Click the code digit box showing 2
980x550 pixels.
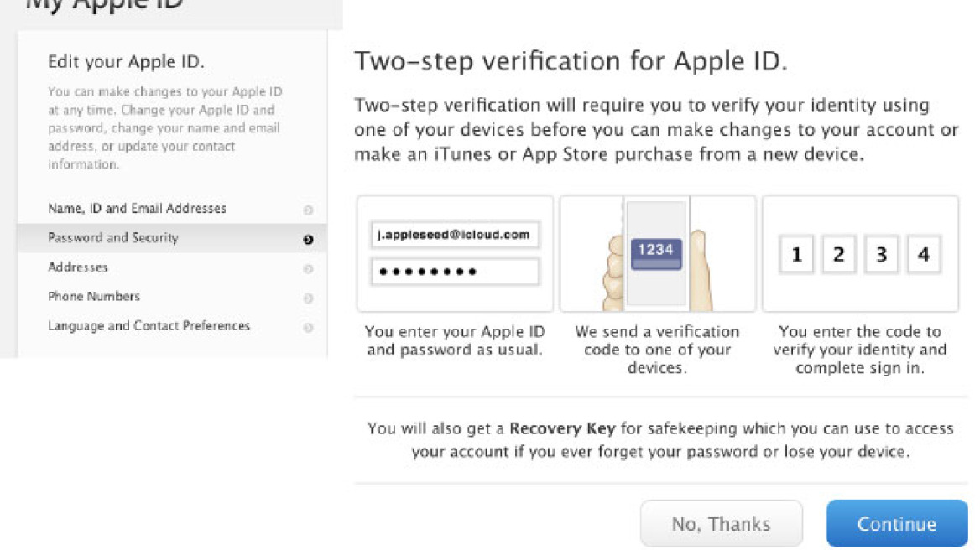point(838,255)
